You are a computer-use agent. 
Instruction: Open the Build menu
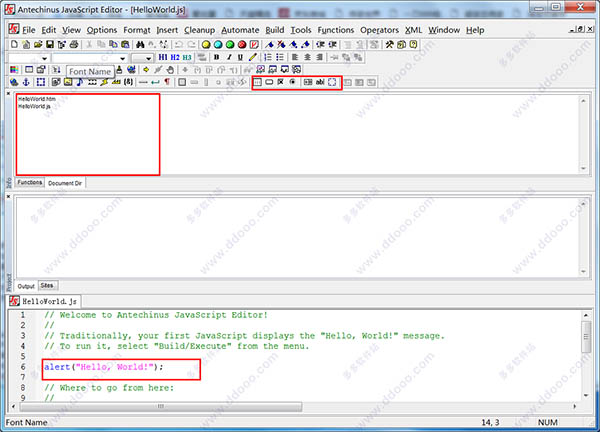pyautogui.click(x=275, y=30)
